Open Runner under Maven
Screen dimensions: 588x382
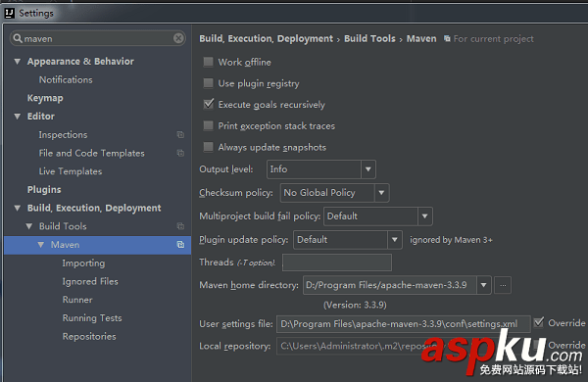click(x=77, y=300)
